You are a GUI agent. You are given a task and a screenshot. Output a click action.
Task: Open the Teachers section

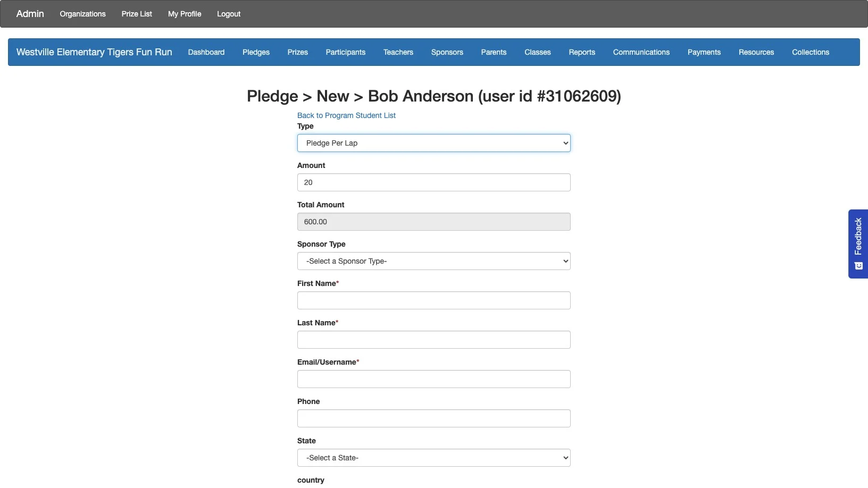[x=398, y=52]
